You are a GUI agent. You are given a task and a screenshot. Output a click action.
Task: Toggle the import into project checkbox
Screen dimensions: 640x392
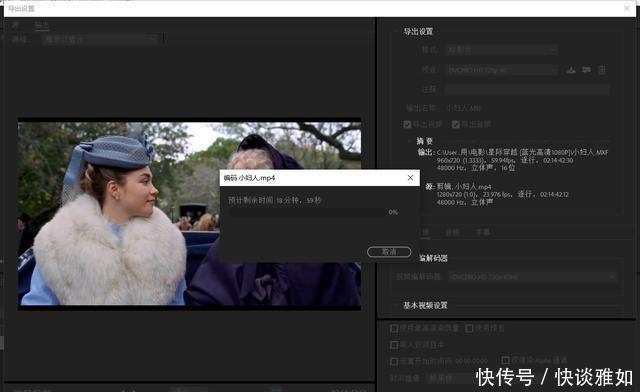tap(394, 345)
